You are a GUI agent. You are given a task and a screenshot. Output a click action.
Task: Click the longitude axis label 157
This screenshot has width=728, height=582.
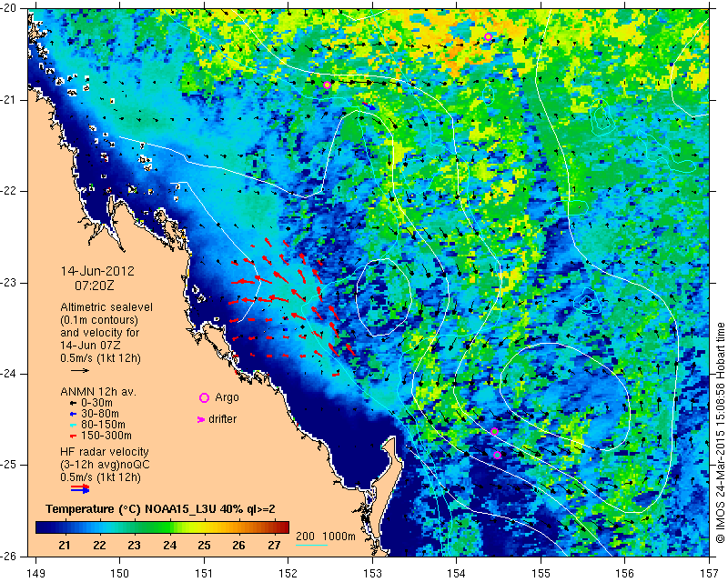(x=710, y=574)
